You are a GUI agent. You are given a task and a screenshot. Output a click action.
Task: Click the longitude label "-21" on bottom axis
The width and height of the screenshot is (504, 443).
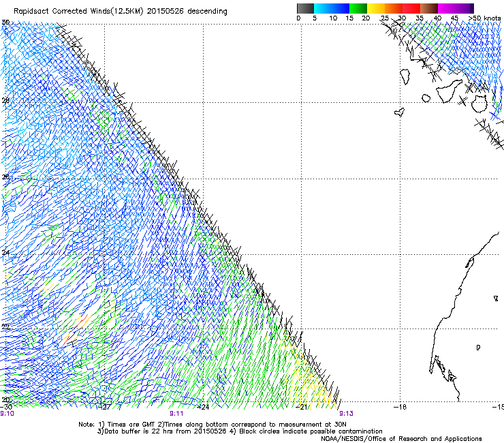tap(301, 407)
